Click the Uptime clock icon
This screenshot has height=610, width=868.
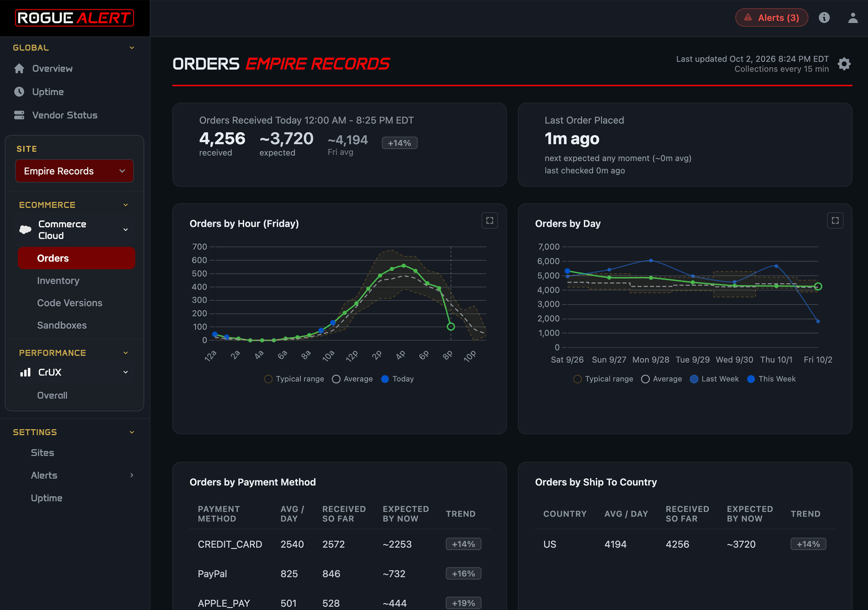click(19, 92)
